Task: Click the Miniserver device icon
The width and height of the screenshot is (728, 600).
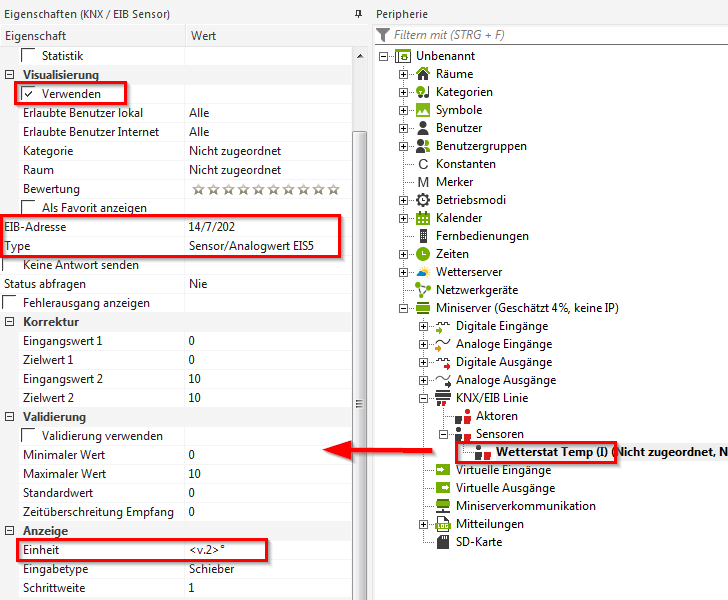Action: (x=423, y=308)
